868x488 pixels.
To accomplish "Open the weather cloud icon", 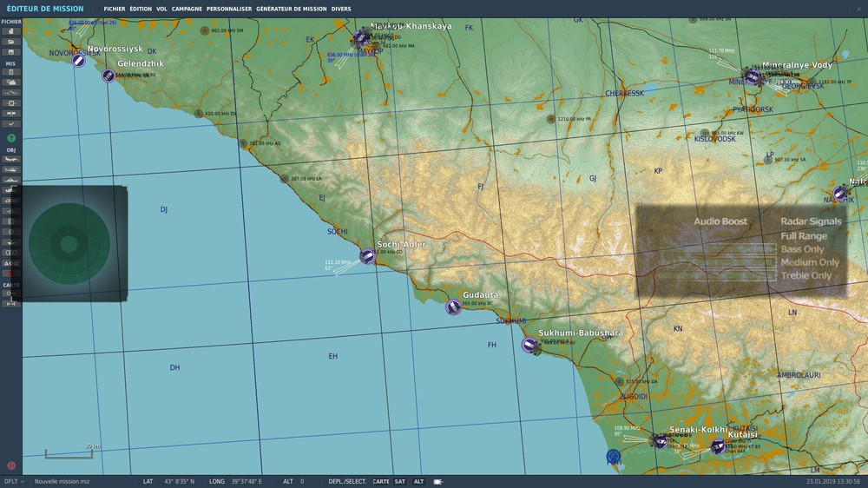I will pyautogui.click(x=10, y=82).
